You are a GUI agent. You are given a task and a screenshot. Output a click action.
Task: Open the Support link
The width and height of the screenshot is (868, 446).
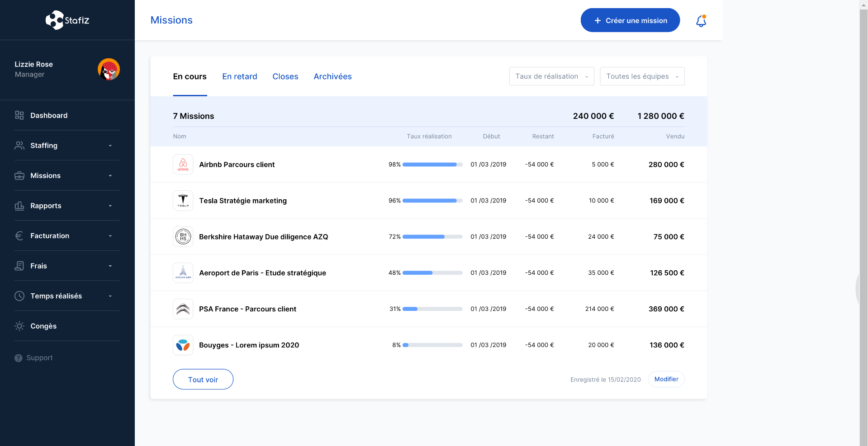(x=39, y=358)
